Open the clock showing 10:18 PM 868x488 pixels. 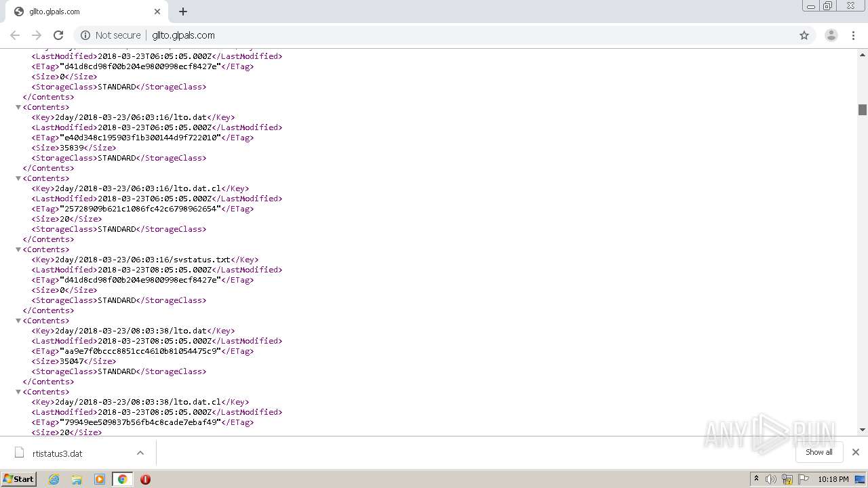coord(833,479)
